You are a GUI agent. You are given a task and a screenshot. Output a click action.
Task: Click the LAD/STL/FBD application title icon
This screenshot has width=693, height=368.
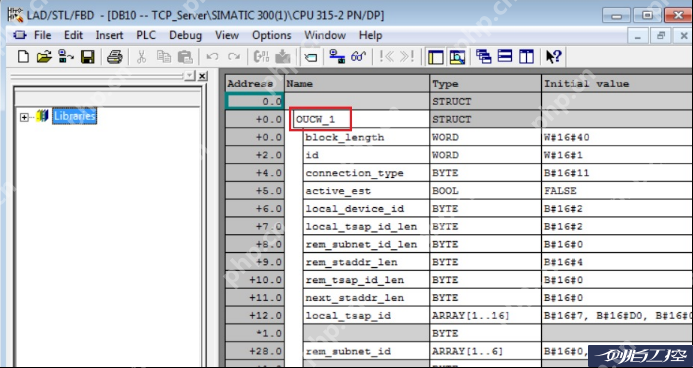coord(16,15)
